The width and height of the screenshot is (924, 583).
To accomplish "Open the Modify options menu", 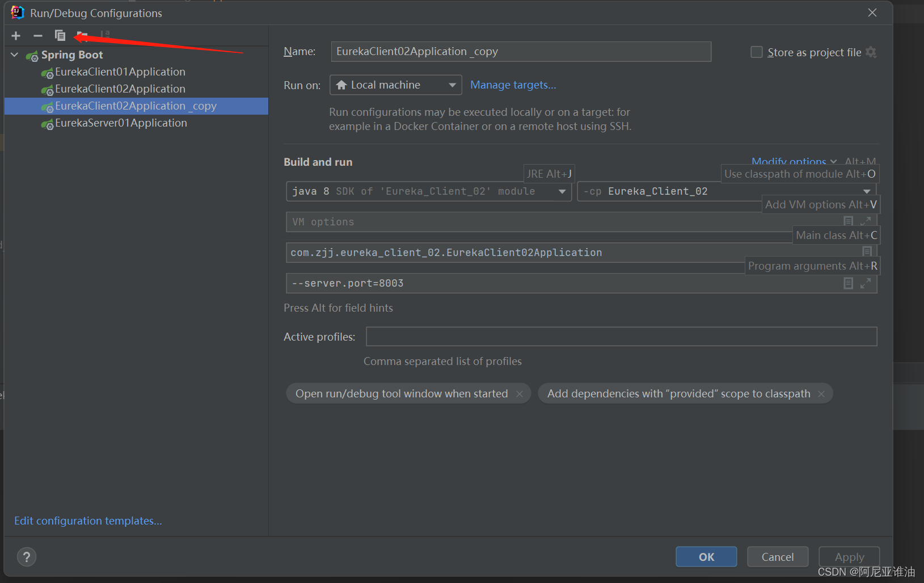I will [x=794, y=161].
